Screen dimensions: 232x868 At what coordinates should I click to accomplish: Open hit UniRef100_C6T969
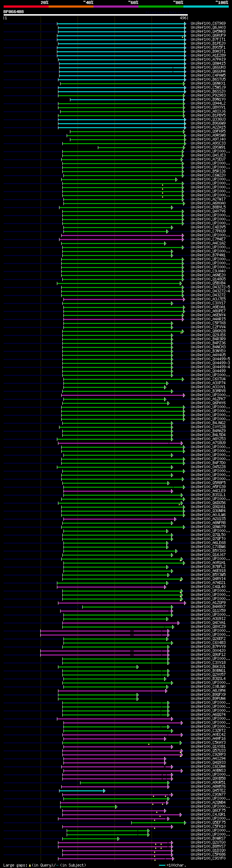(x=208, y=23)
